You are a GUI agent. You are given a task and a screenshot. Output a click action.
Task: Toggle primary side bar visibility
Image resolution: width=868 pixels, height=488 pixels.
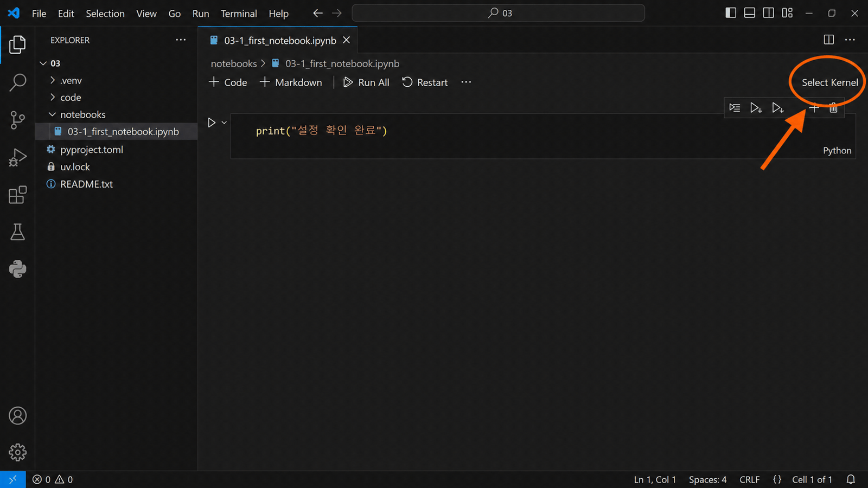(731, 13)
